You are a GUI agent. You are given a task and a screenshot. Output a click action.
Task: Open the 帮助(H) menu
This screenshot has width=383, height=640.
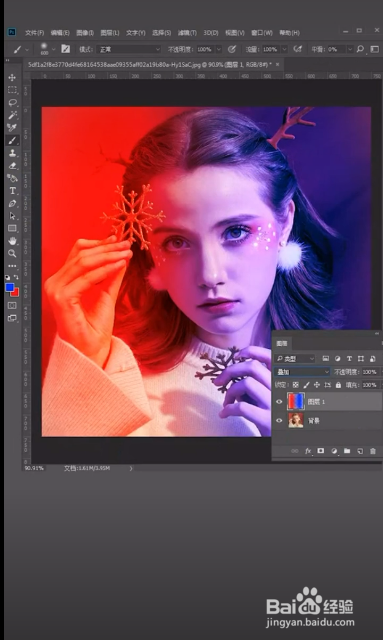[289, 33]
